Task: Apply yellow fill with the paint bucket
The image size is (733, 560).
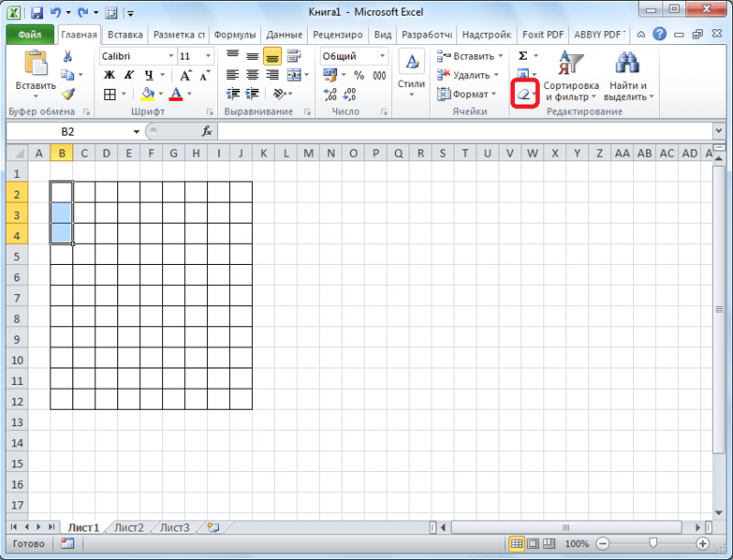Action: click(x=148, y=94)
